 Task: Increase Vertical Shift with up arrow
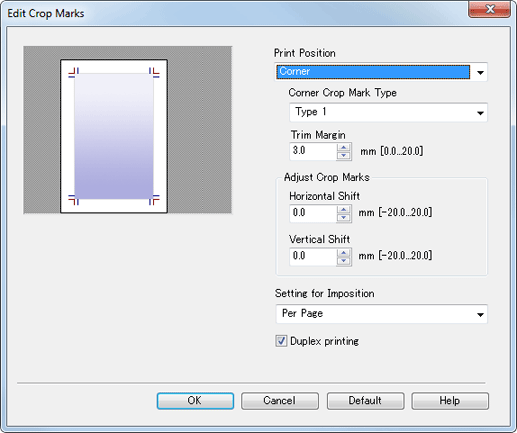tap(344, 253)
